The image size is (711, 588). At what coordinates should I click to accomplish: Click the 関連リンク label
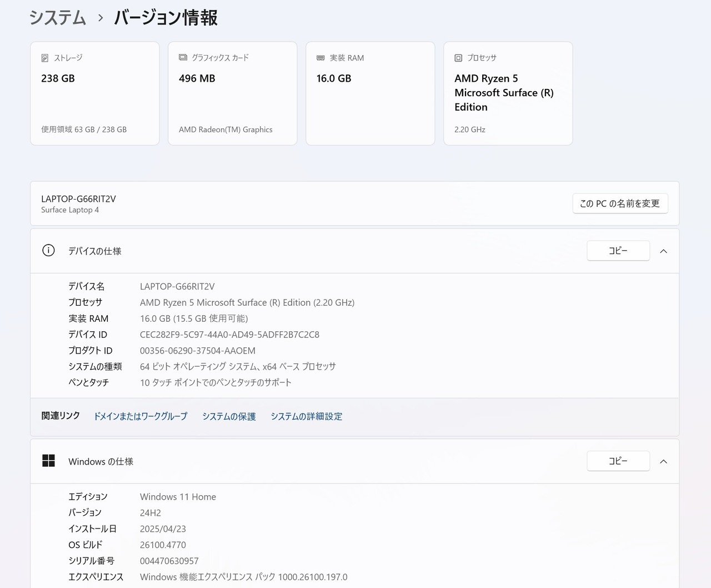click(x=61, y=416)
